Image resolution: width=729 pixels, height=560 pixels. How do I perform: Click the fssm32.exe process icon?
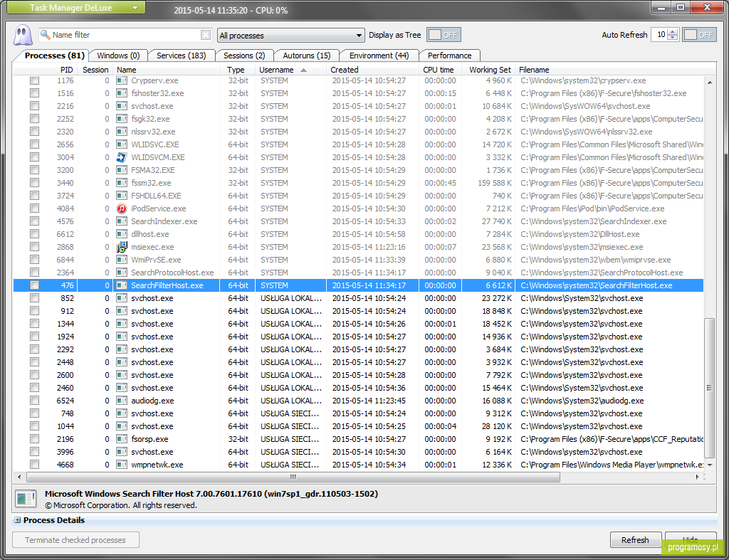(x=122, y=183)
